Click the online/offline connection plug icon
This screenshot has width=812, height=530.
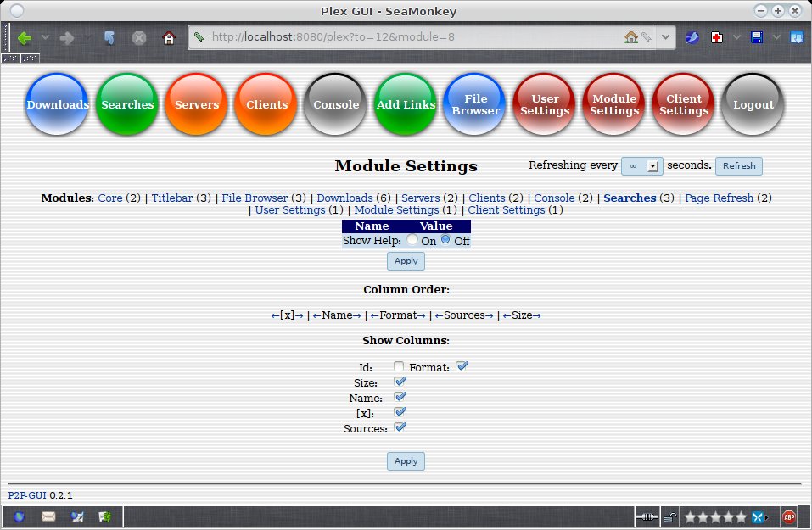pyautogui.click(x=647, y=516)
